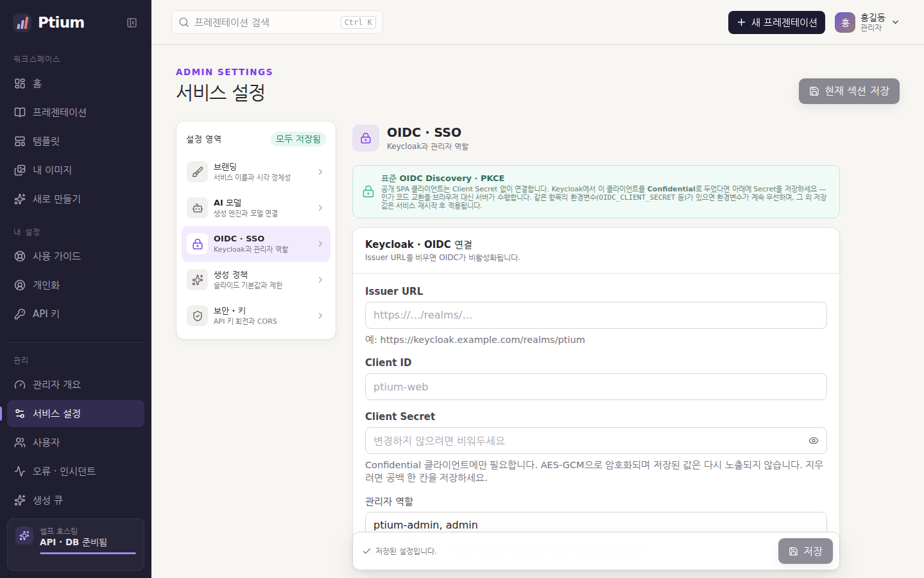Click the search magnifier icon
This screenshot has width=924, height=578.
[184, 22]
